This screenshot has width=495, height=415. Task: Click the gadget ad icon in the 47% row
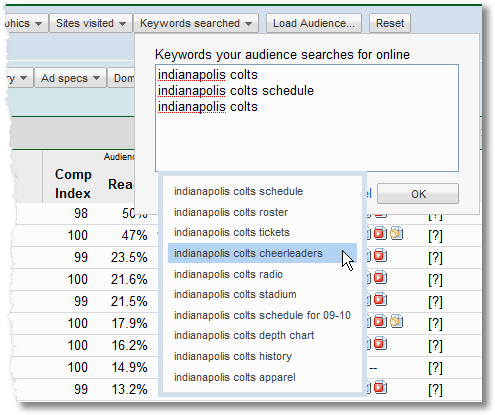pos(396,233)
